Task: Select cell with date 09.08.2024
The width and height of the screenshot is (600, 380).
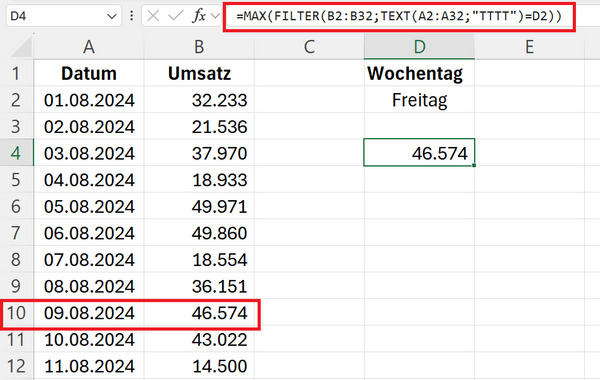Action: pyautogui.click(x=89, y=313)
